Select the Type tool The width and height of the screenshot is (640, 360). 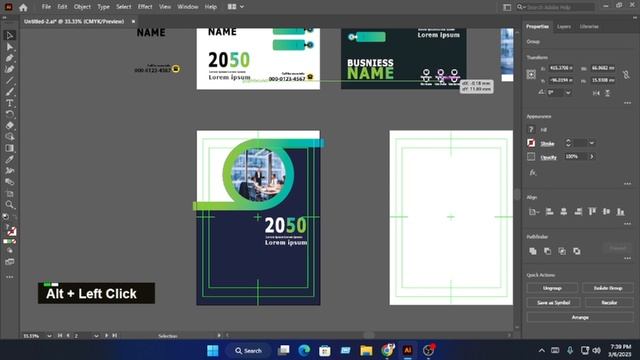tap(9, 103)
